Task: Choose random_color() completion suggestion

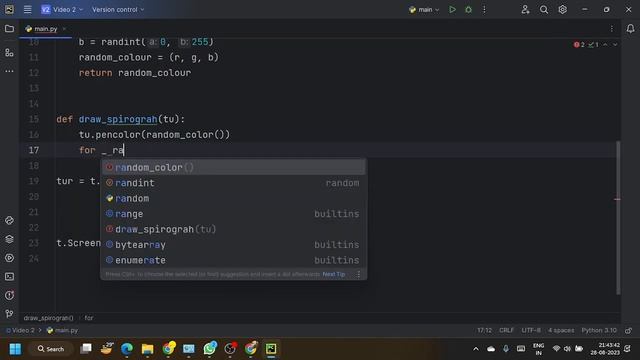Action: coord(233,167)
